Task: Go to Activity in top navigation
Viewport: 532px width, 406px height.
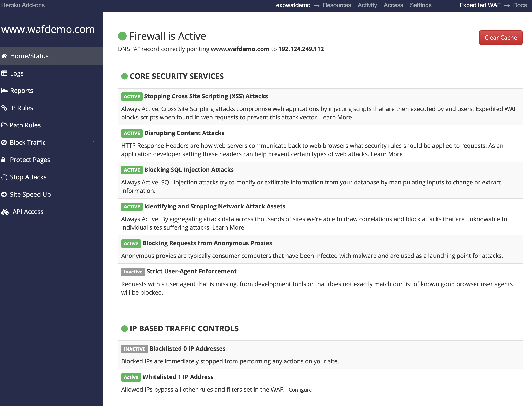Action: point(367,5)
